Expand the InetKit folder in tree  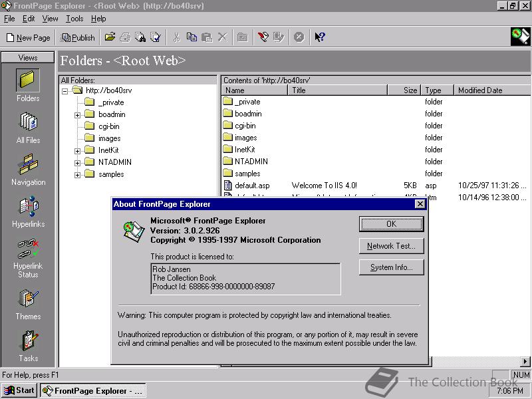pos(77,151)
